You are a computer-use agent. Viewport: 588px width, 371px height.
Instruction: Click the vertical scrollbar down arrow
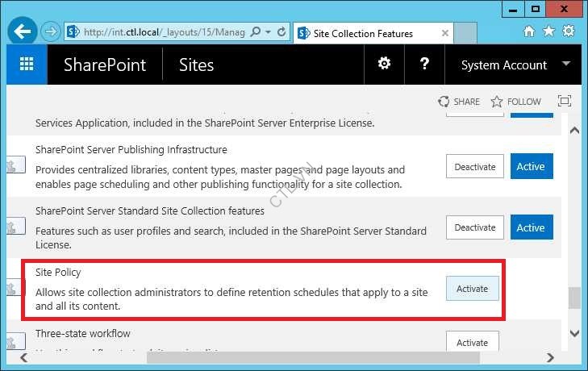[x=574, y=331]
